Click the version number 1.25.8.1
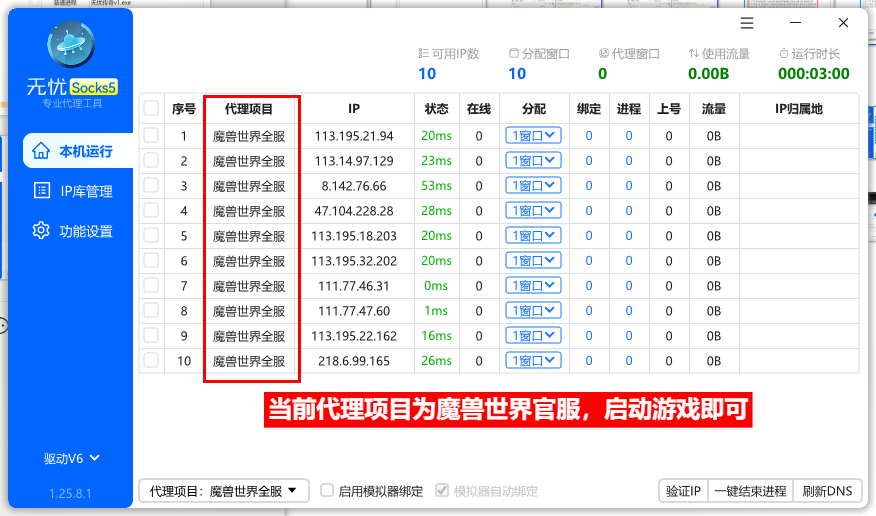 (x=70, y=494)
